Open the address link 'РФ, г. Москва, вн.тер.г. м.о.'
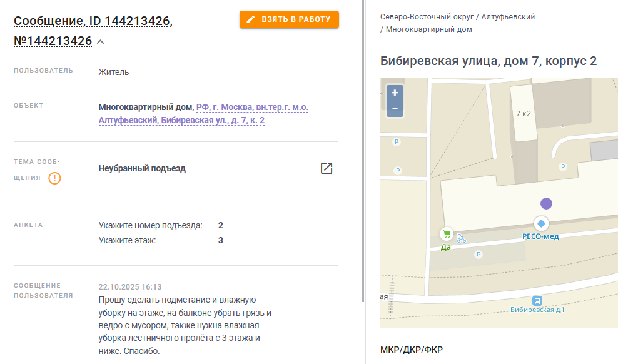The height and width of the screenshot is (364, 618). coord(252,107)
